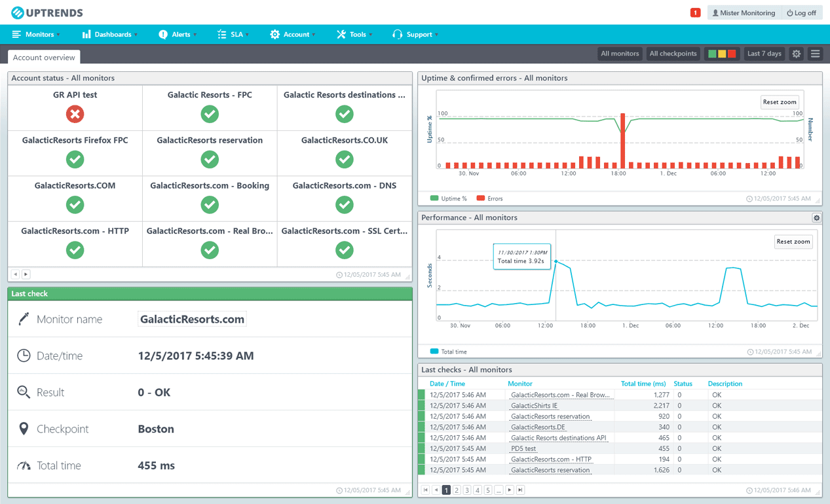
Task: Go to next Account status page
Action: 26,274
